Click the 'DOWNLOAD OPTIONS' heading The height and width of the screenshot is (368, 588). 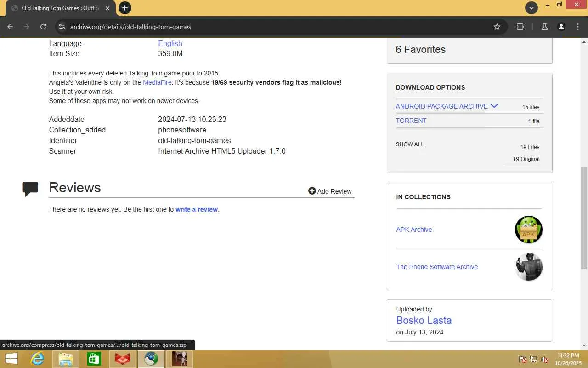(430, 87)
